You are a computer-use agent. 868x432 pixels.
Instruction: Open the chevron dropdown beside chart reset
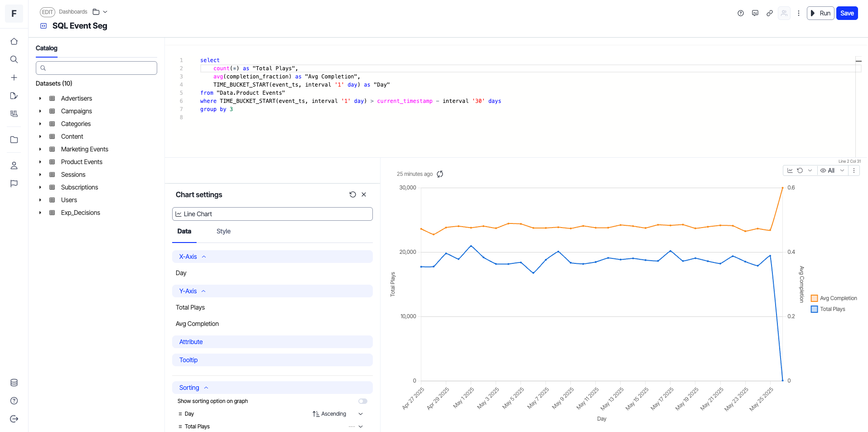810,170
